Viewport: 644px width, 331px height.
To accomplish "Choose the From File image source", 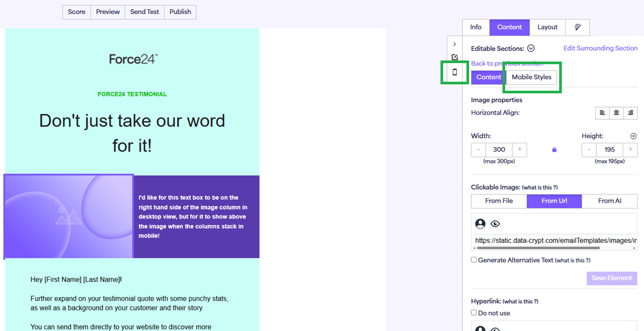I will pyautogui.click(x=499, y=201).
